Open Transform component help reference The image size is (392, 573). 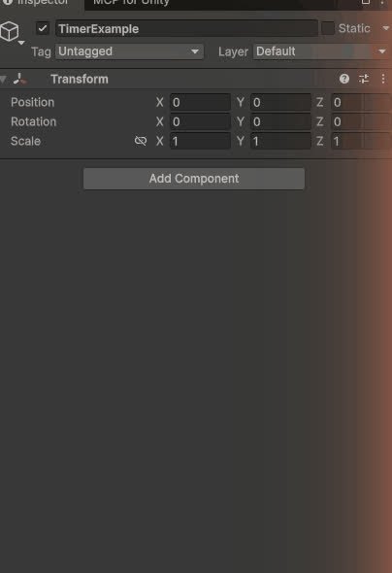coord(344,79)
